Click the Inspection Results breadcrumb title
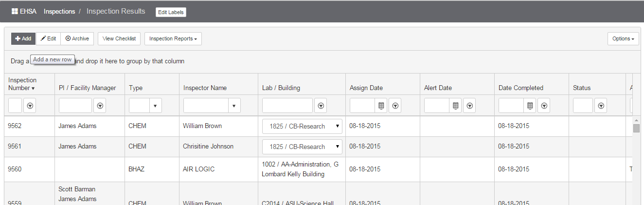 pyautogui.click(x=116, y=11)
